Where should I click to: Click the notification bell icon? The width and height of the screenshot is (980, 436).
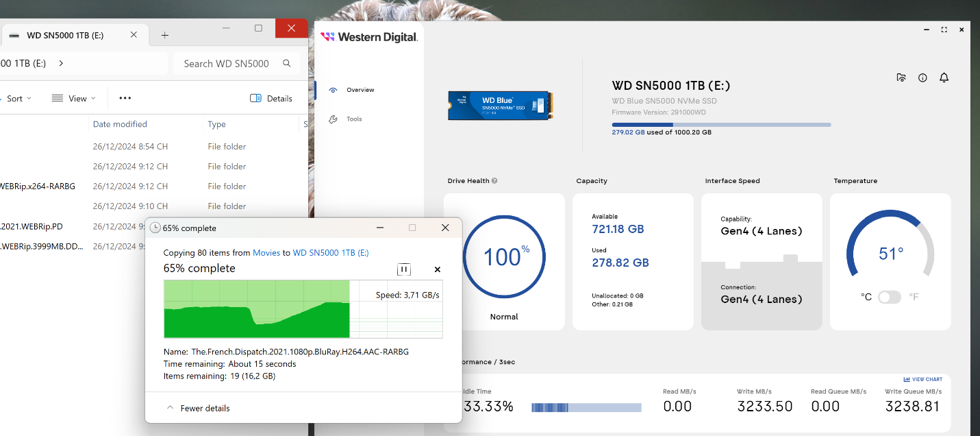pyautogui.click(x=944, y=77)
